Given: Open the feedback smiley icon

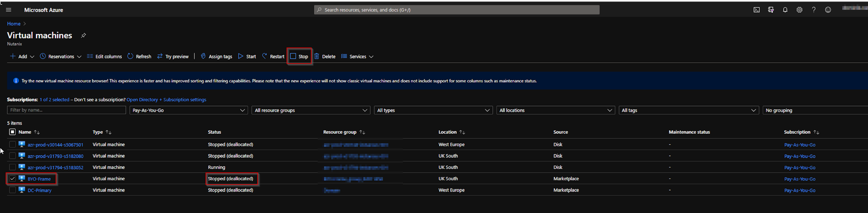Looking at the screenshot, I should (x=828, y=10).
